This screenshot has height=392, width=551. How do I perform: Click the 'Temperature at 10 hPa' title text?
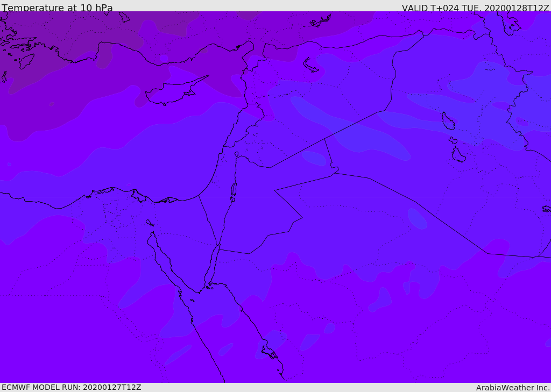[57, 8]
